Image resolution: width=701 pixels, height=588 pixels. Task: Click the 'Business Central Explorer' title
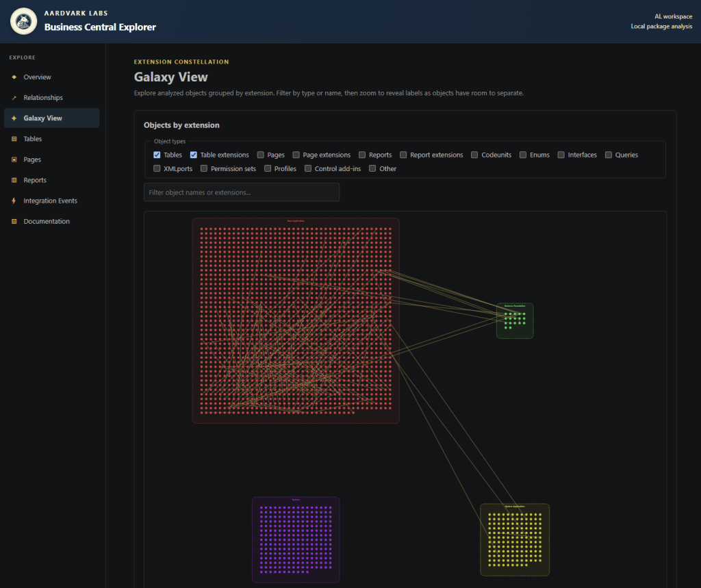point(100,27)
